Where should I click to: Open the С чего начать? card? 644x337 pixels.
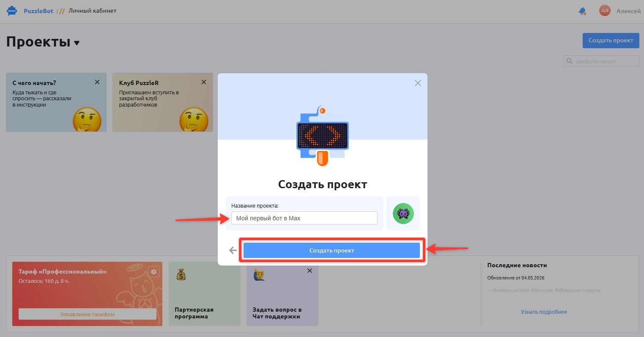coord(56,102)
